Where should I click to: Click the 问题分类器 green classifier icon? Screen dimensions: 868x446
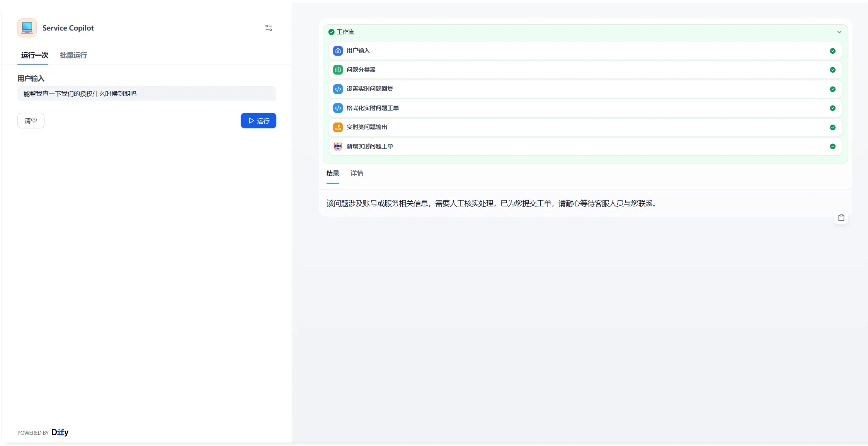[338, 70]
